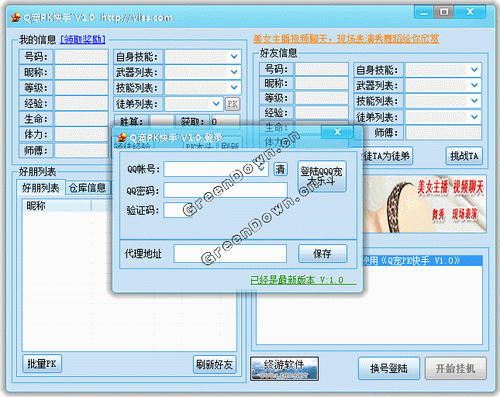
Task: Expand friend's 徒弟列表 dropdown
Action: tap(474, 117)
